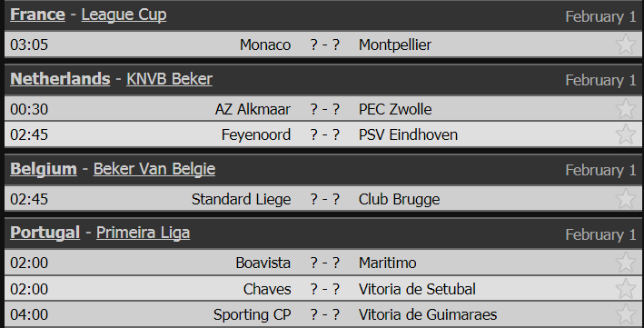Go to the Netherlands country page
Viewport: 644px width, 328px height.
coord(60,79)
